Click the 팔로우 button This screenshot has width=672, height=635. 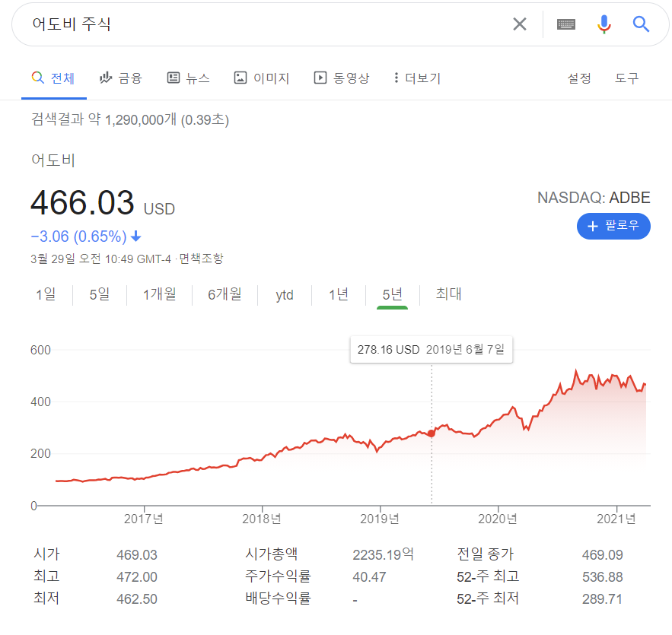(x=613, y=226)
